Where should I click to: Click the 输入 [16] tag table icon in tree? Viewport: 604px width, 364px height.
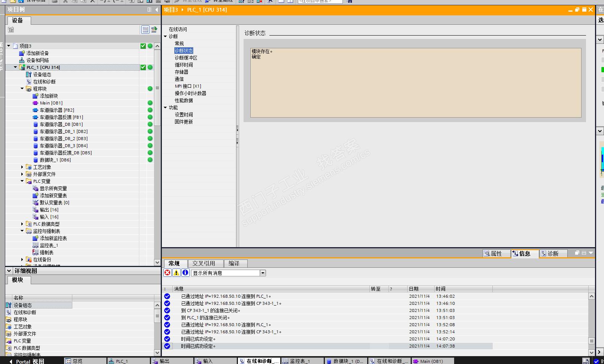36,217
